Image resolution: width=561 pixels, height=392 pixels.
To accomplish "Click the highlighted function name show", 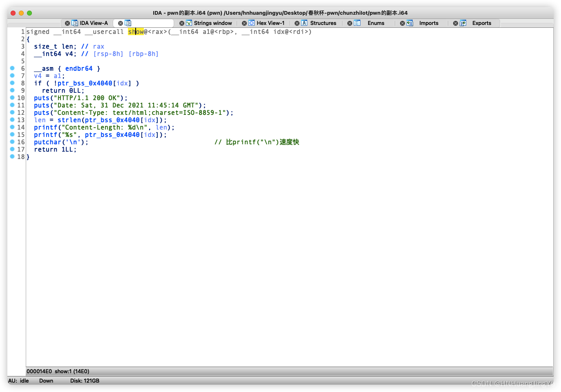I will pyautogui.click(x=136, y=32).
